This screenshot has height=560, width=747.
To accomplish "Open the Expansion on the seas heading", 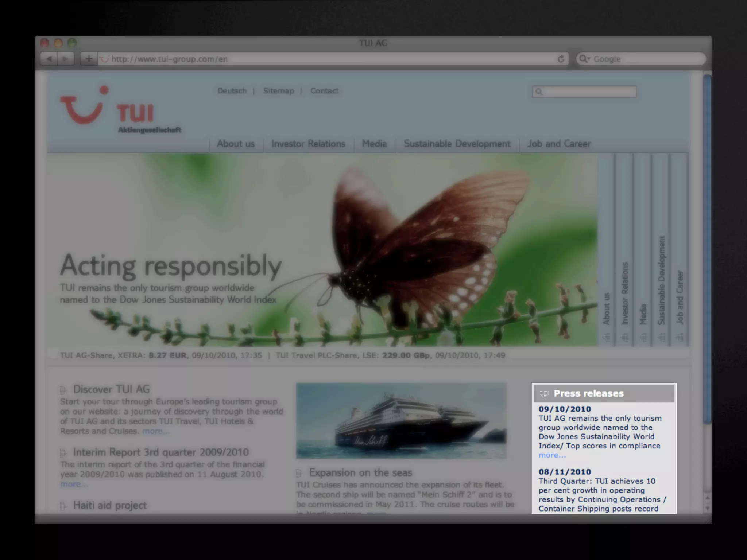I will [x=361, y=473].
